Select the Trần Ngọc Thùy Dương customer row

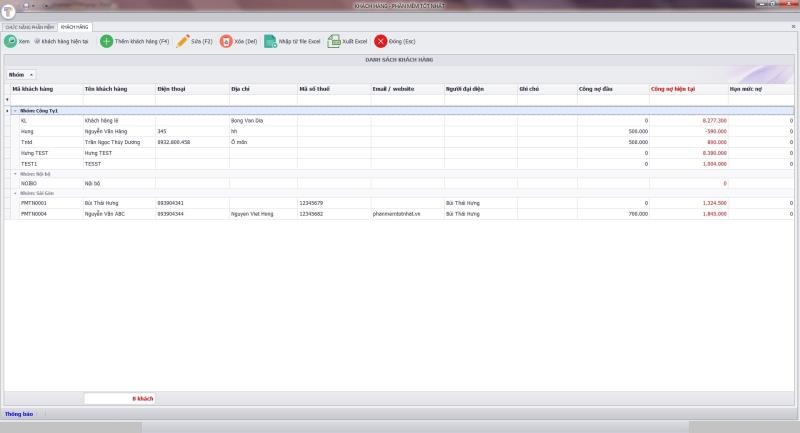pos(118,142)
